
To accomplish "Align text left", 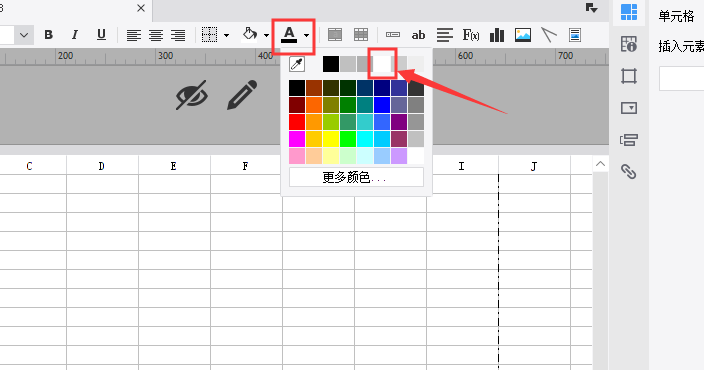I will coord(134,35).
